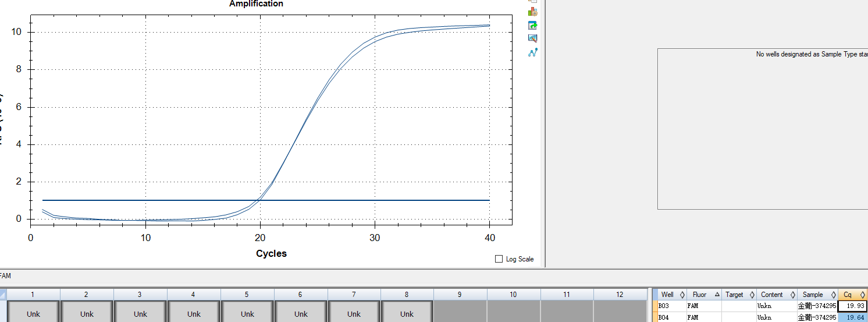This screenshot has height=322, width=868.
Task: Select plate column header 11
Action: [x=567, y=295]
